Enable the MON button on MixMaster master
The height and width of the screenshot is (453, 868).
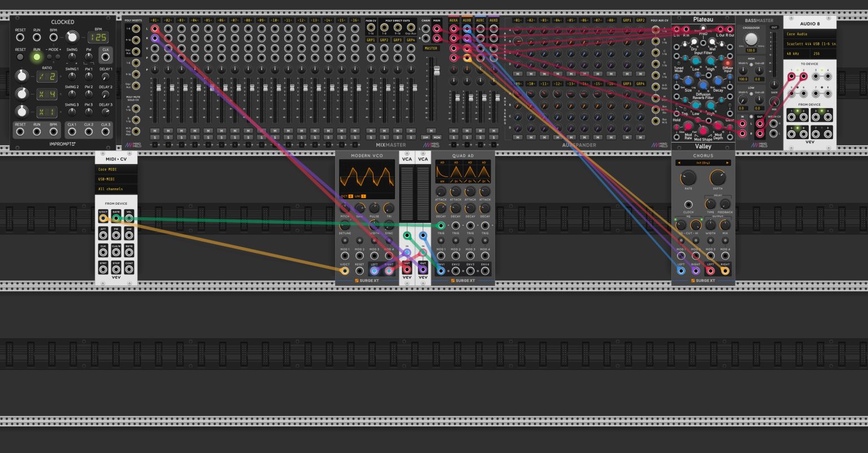437,137
